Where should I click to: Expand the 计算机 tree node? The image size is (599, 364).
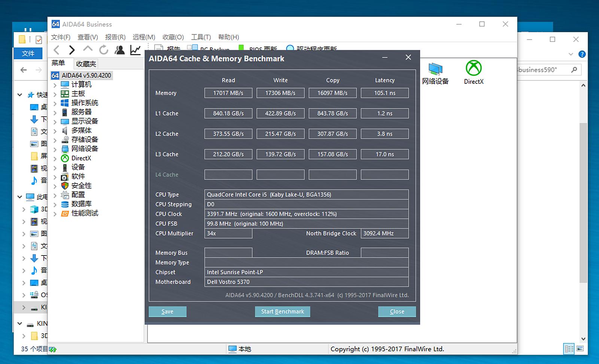pyautogui.click(x=55, y=85)
